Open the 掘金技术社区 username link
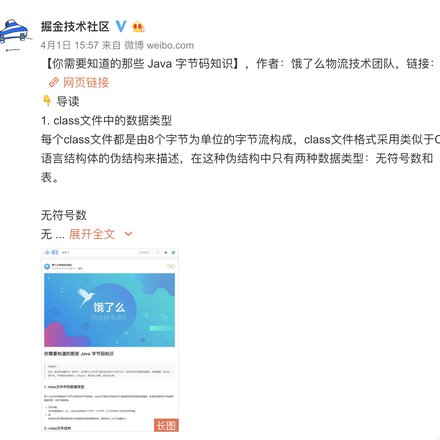The width and height of the screenshot is (440, 440). point(75,26)
